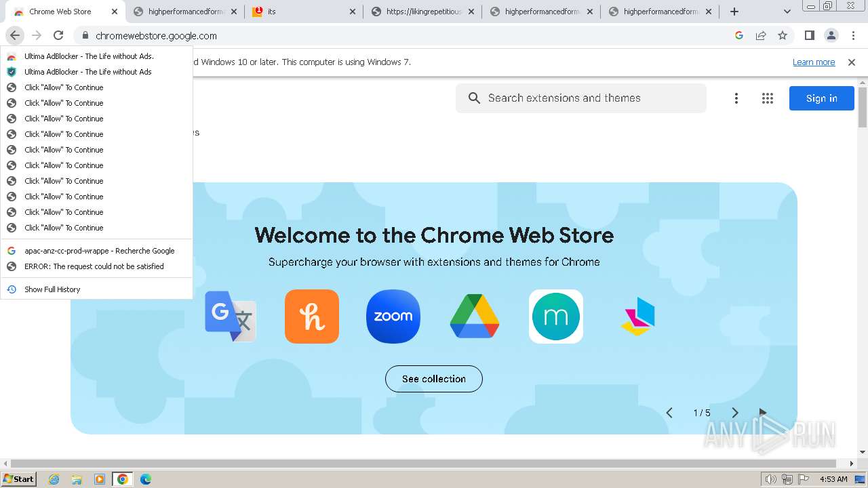Viewport: 868px width, 488px height.
Task: Click the See collection button
Action: click(434, 379)
